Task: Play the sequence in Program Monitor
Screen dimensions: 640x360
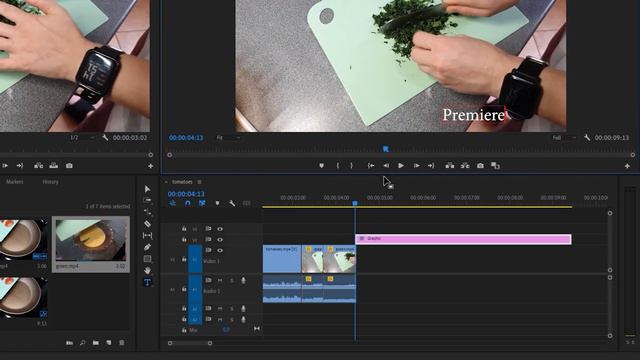Action: click(x=401, y=166)
